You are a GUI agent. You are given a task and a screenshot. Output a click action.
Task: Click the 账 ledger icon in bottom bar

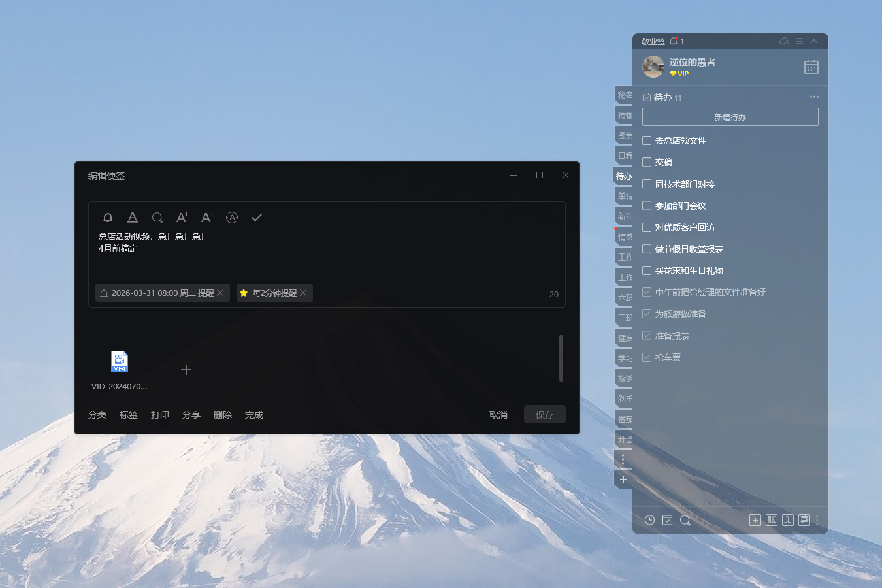772,520
